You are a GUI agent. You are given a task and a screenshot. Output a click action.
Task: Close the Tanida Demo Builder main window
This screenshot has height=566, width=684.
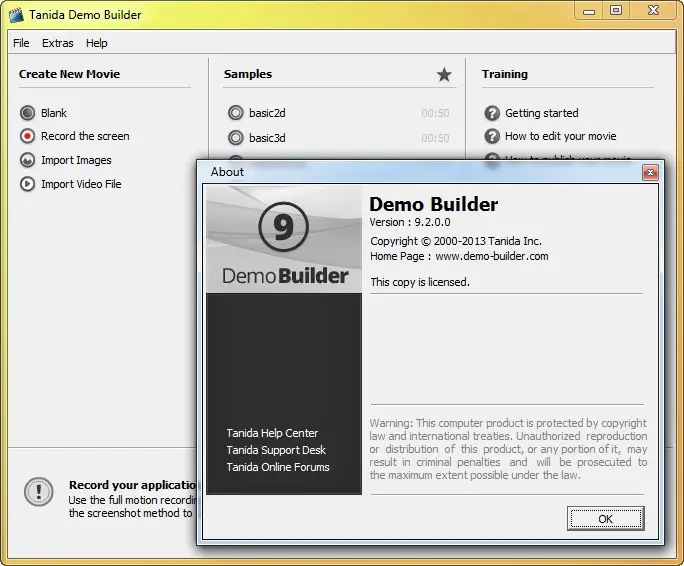click(x=653, y=10)
